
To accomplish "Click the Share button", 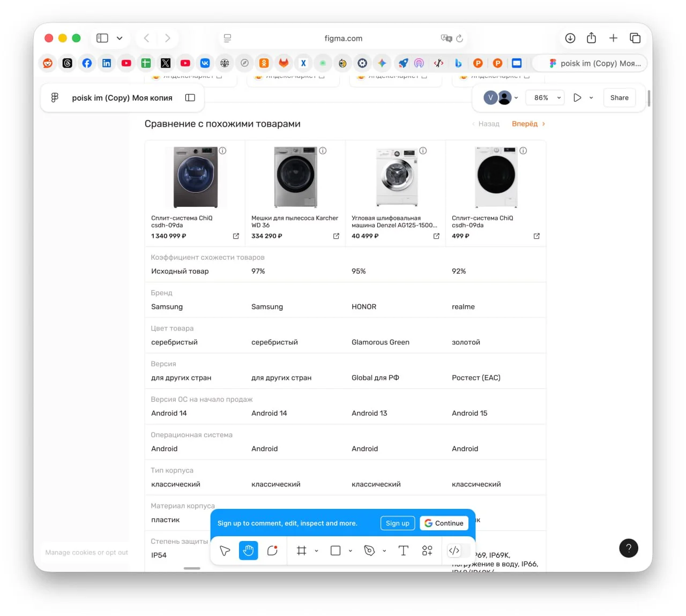I will point(619,97).
